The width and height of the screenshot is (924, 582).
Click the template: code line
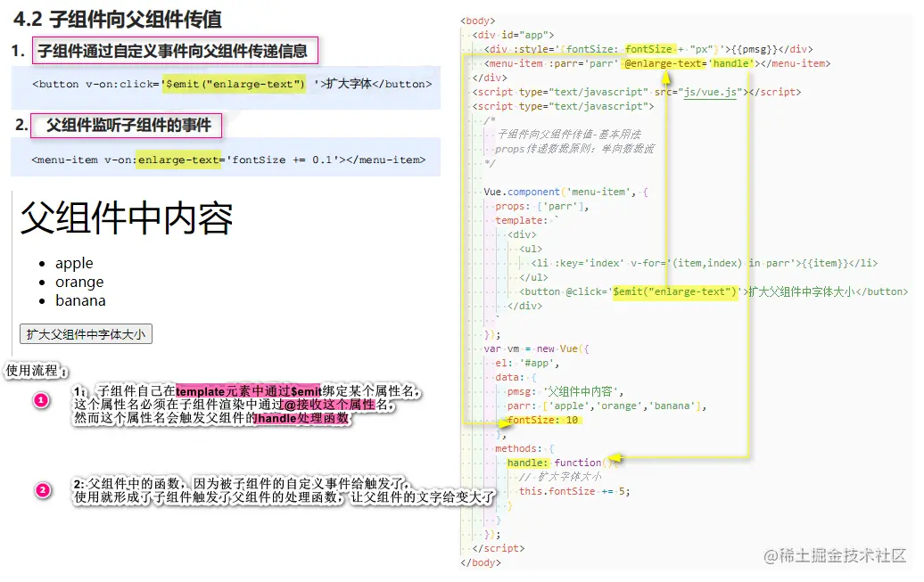coord(527,220)
